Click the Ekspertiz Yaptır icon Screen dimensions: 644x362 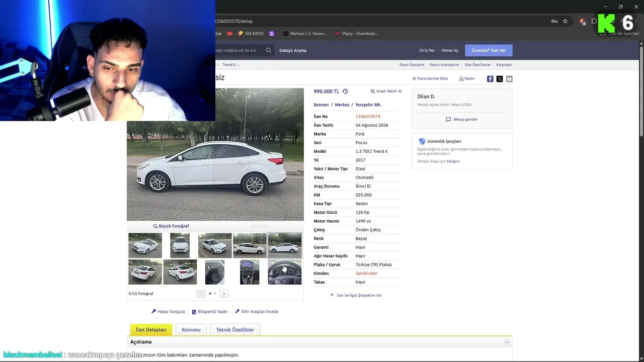(x=194, y=312)
